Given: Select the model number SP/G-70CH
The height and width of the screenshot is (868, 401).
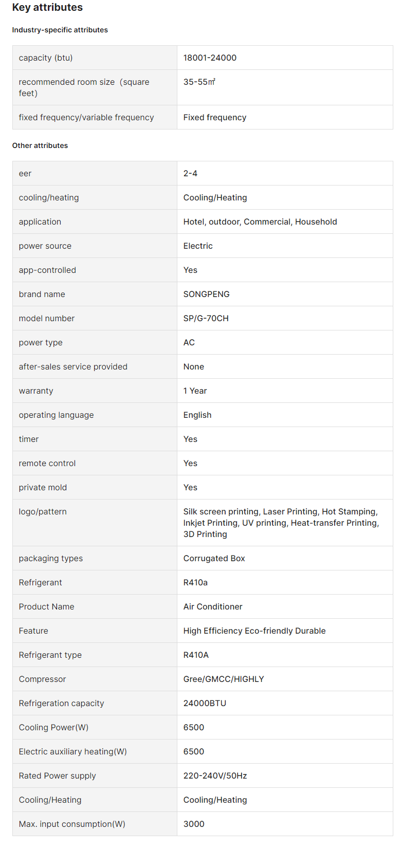Looking at the screenshot, I should [206, 318].
